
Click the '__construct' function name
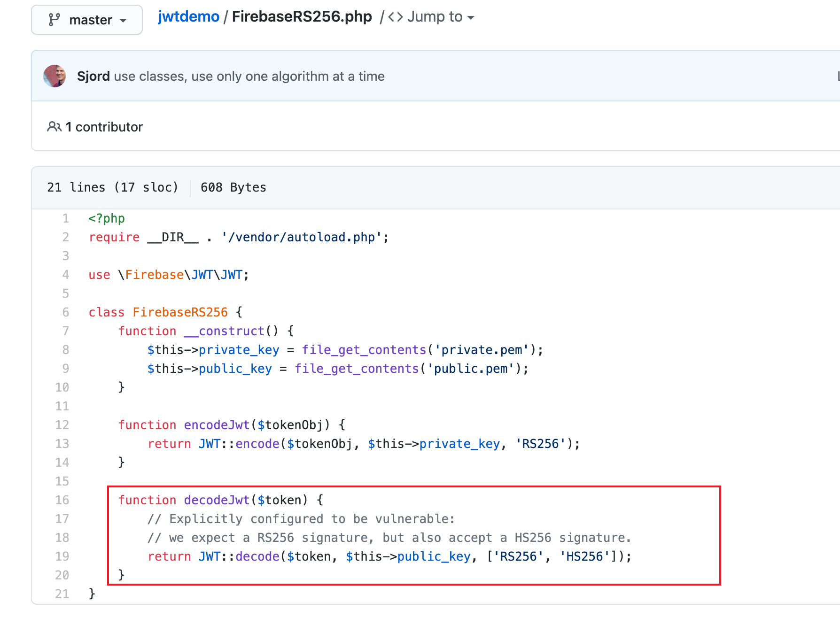[x=224, y=331]
